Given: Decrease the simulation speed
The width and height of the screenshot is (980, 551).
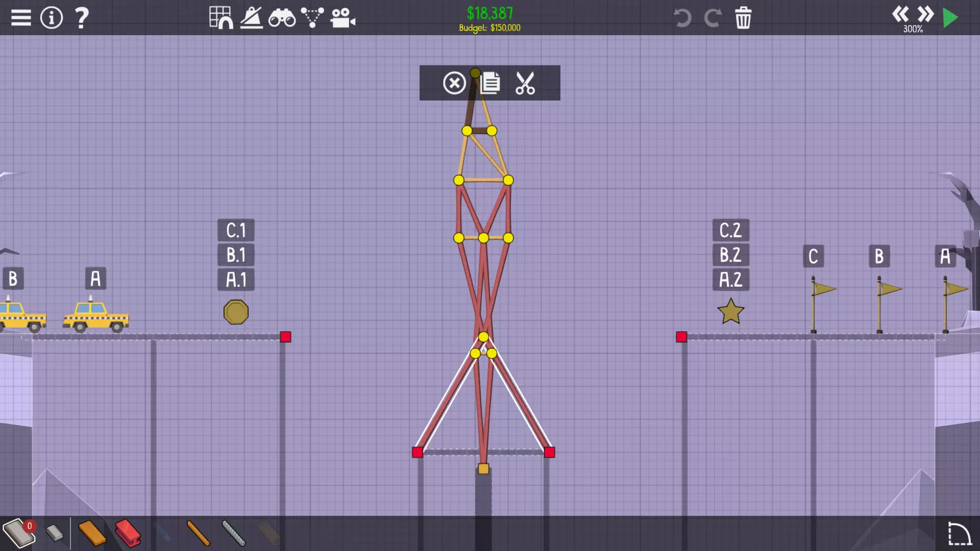Looking at the screenshot, I should tap(900, 14).
